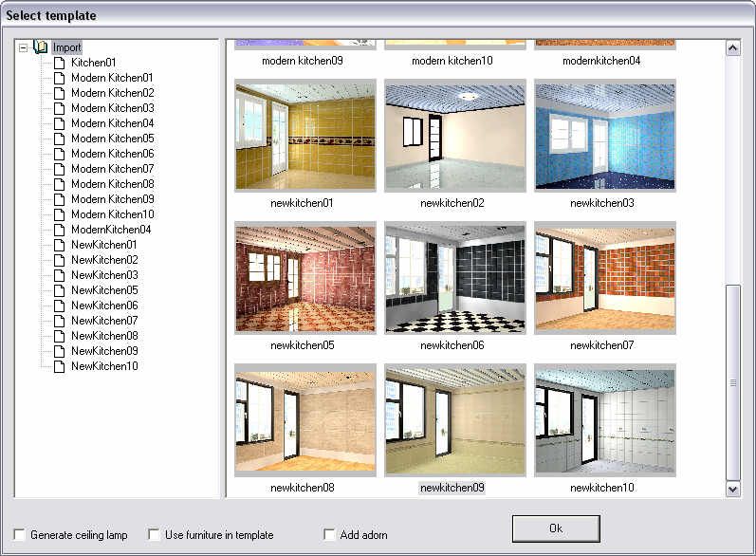Select the newkitchen03 blue tile thumbnail
Screen dimensions: 756x556
605,136
